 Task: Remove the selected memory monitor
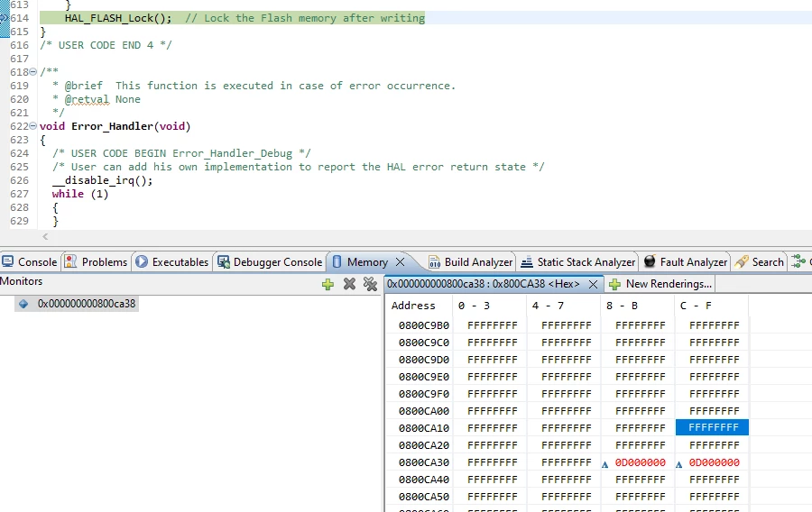(x=349, y=284)
